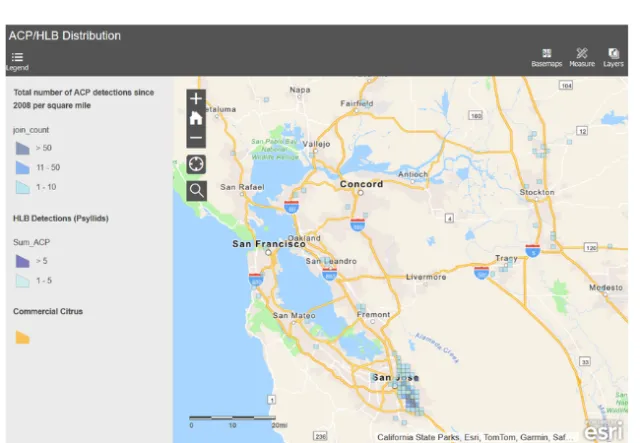Screen dimensions: 640x443
Task: Open the Legend panel icon
Action: click(x=17, y=57)
